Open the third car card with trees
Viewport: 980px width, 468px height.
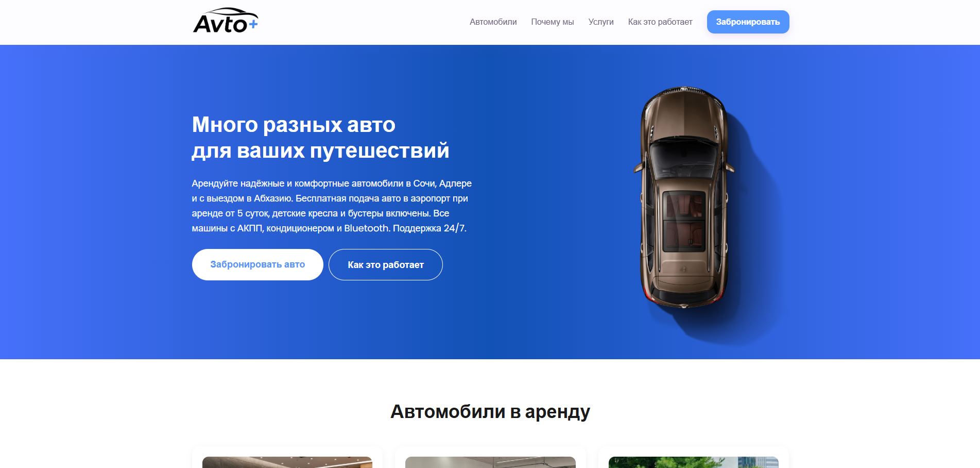(x=693, y=462)
